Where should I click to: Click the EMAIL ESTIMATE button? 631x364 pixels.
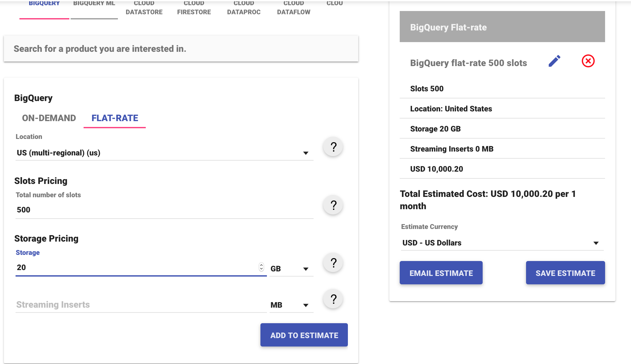[441, 273]
